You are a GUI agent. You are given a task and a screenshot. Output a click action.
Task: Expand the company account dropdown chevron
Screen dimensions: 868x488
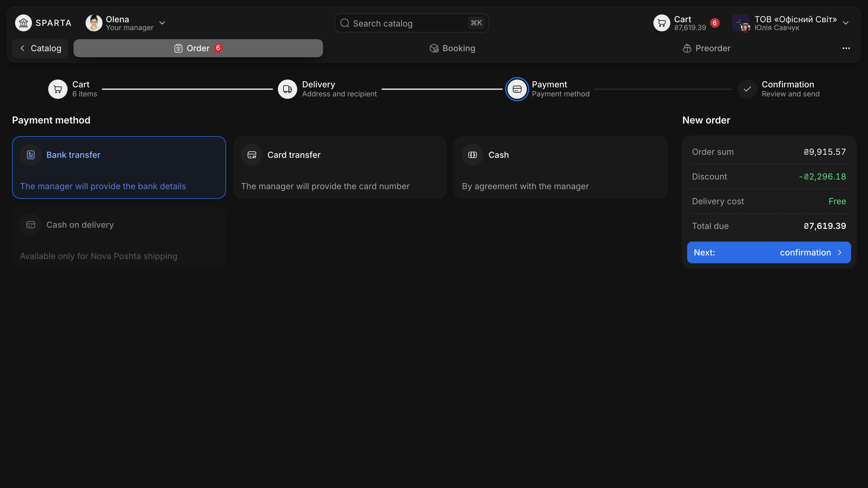coord(846,23)
